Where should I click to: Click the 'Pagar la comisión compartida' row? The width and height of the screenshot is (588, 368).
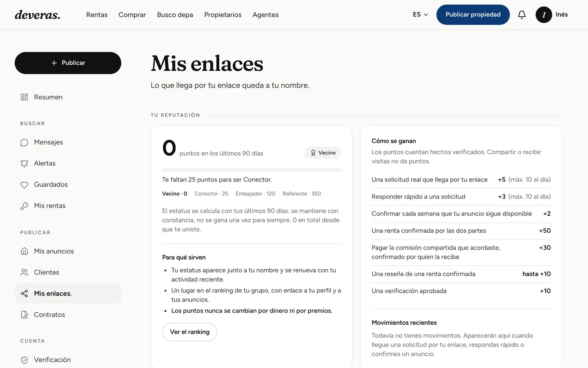(x=461, y=252)
